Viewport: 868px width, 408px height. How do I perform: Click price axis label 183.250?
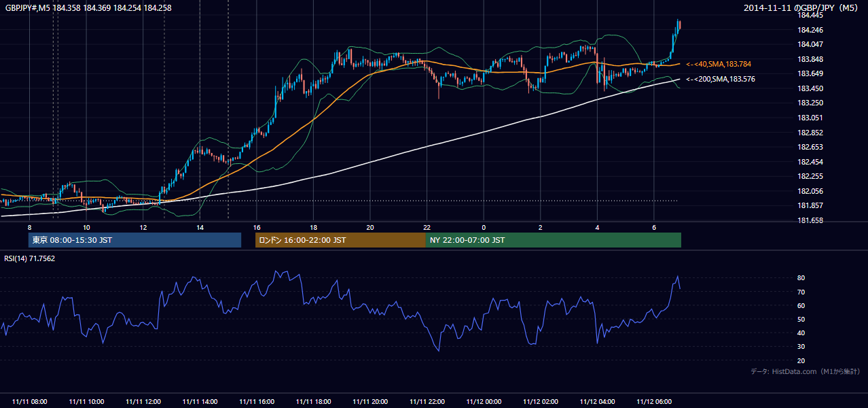[x=810, y=103]
